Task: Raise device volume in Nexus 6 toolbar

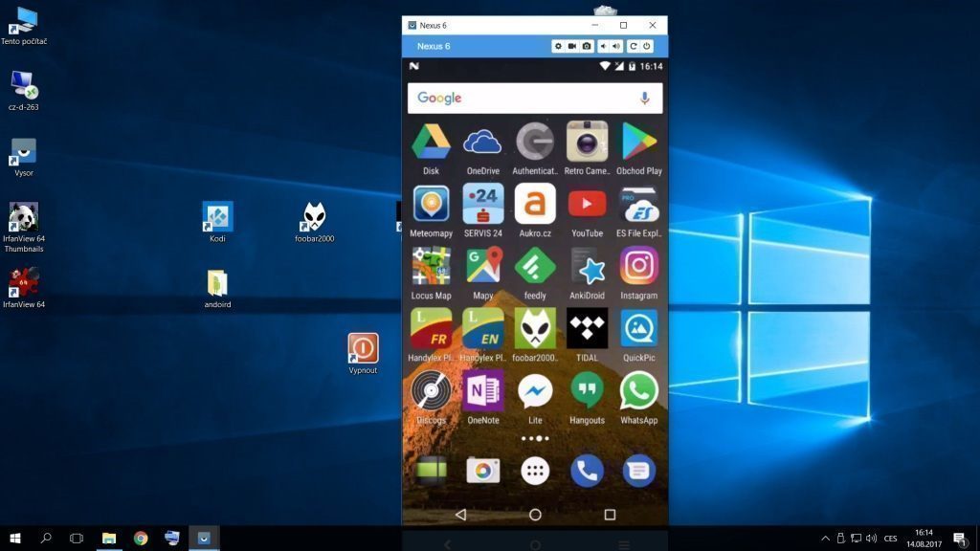Action: pos(616,46)
